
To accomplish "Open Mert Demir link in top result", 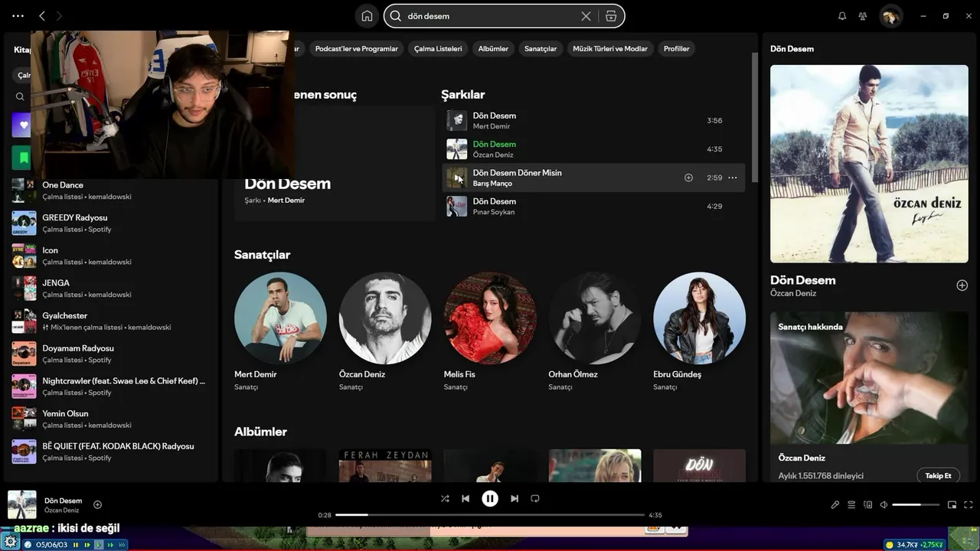I will tap(286, 201).
